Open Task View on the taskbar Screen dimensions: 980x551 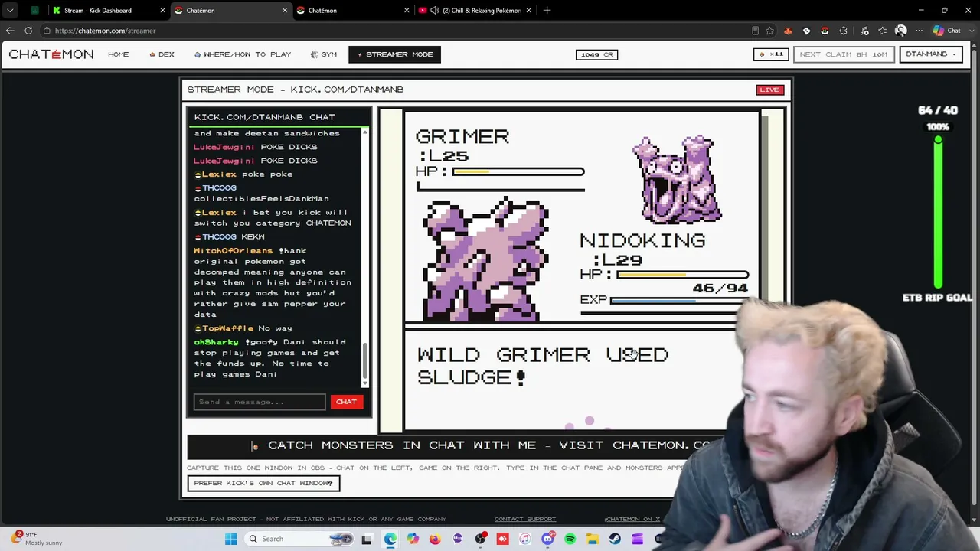(367, 539)
